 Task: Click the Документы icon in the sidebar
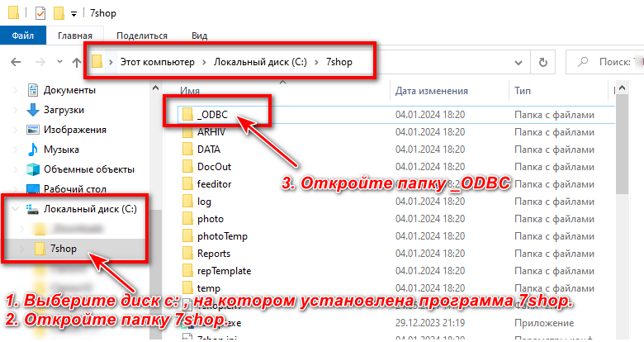tap(33, 90)
